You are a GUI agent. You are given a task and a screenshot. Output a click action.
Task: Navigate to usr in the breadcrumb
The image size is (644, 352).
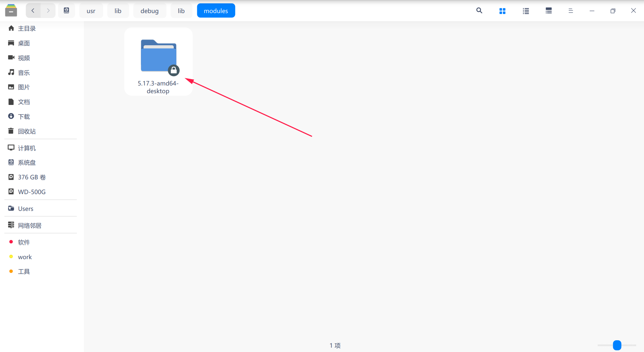[91, 11]
